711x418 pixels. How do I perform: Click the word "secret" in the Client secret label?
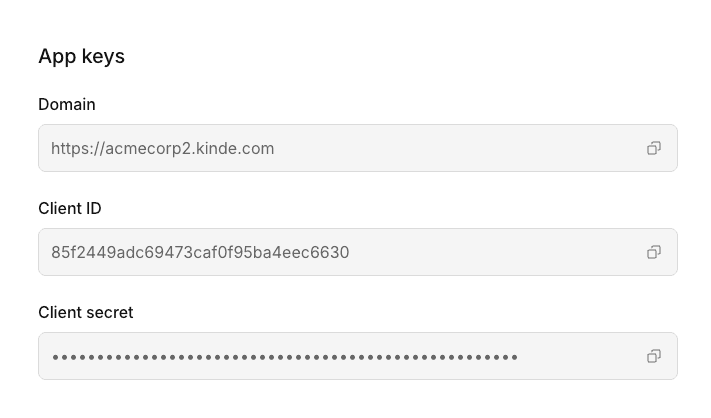[x=110, y=312]
